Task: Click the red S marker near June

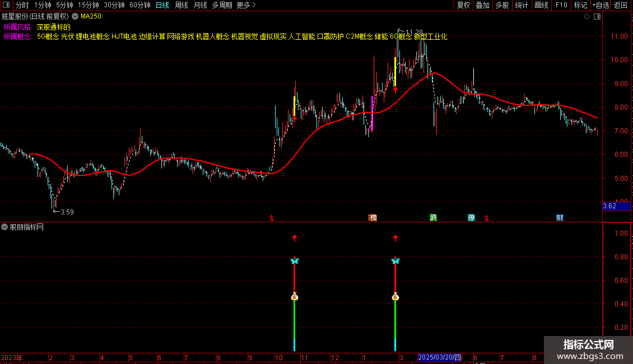Action: tap(487, 218)
